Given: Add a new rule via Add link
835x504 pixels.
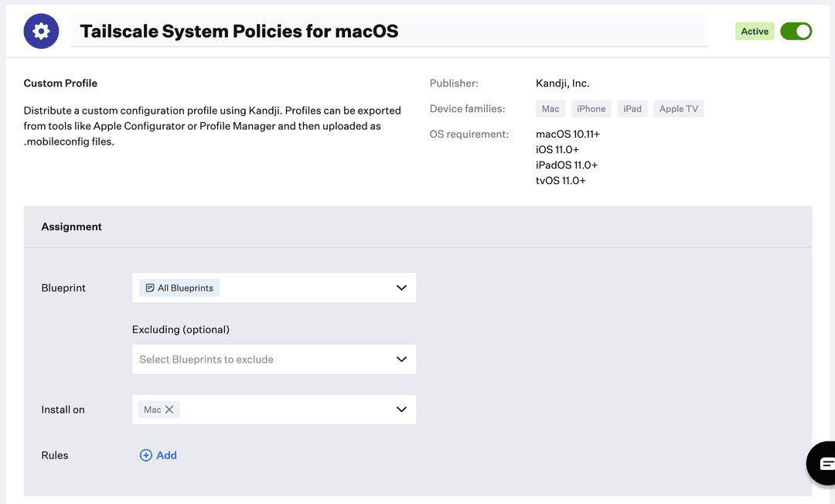Looking at the screenshot, I should 166,455.
